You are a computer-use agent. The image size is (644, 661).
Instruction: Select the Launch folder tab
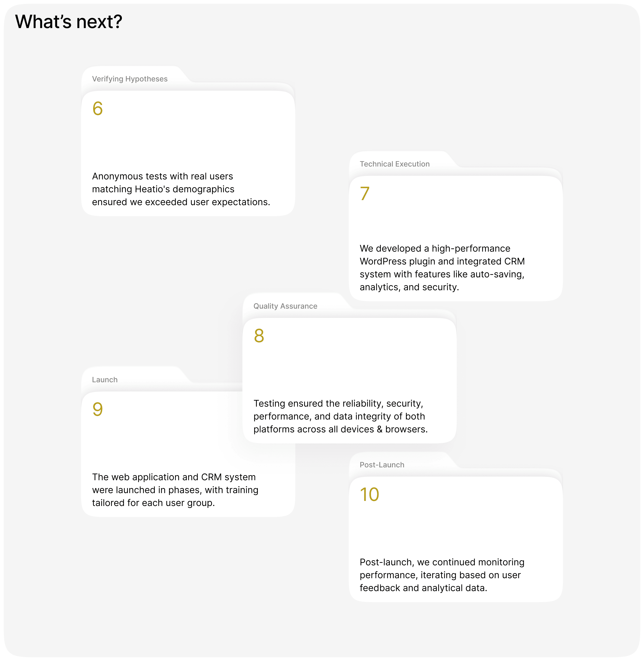[x=105, y=379]
